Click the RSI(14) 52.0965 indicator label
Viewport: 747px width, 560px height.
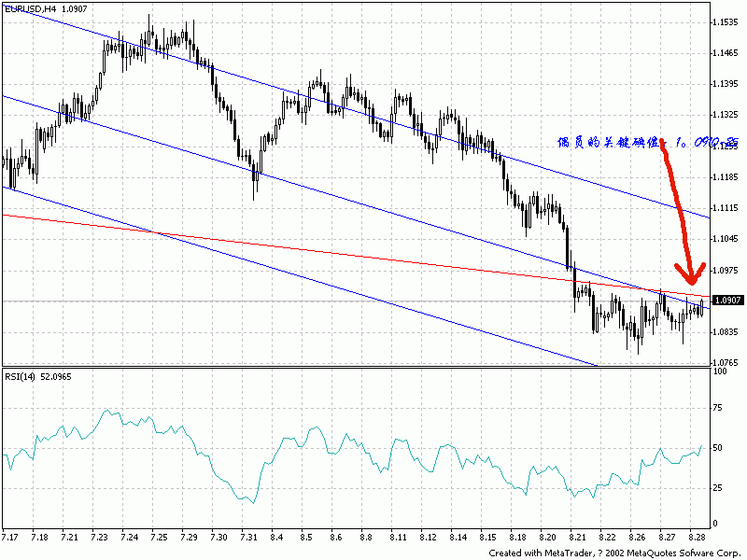(x=38, y=377)
